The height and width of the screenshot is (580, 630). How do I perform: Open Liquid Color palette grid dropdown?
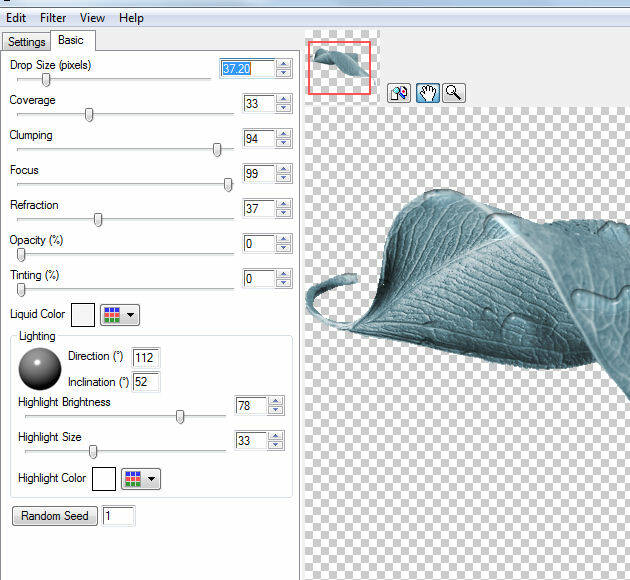(120, 315)
